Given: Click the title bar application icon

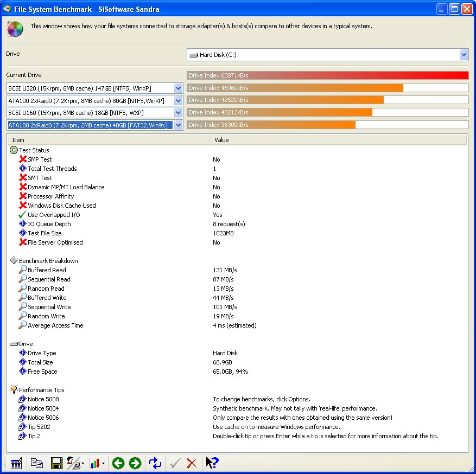Looking at the screenshot, I should point(8,9).
